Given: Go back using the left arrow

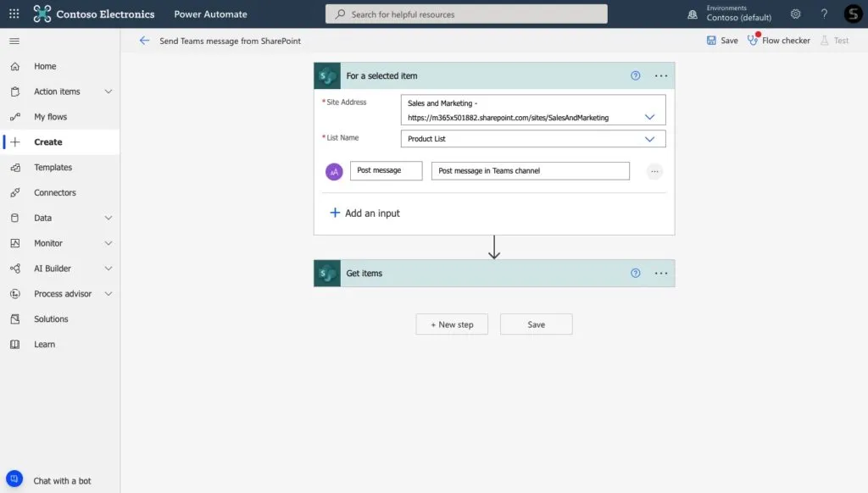Looking at the screenshot, I should (144, 41).
